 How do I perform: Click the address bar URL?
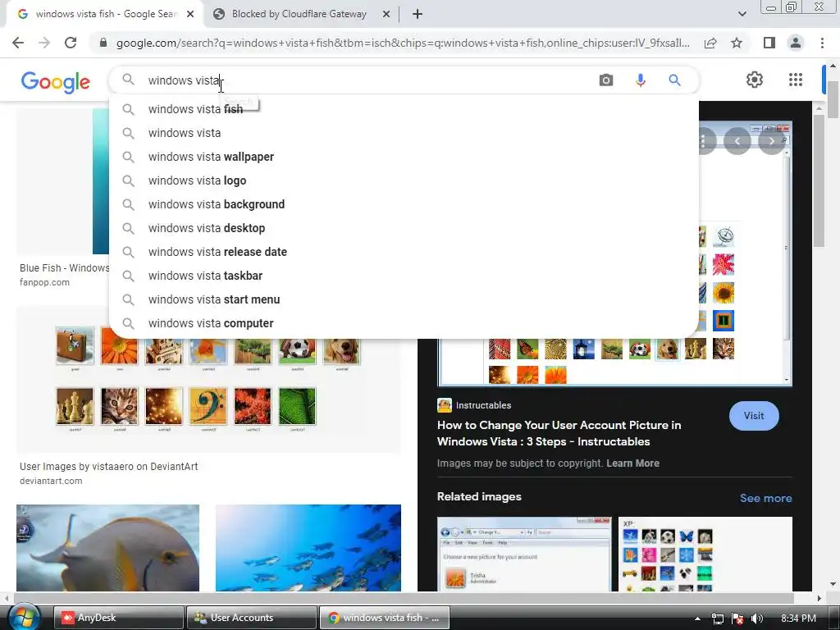(x=403, y=43)
